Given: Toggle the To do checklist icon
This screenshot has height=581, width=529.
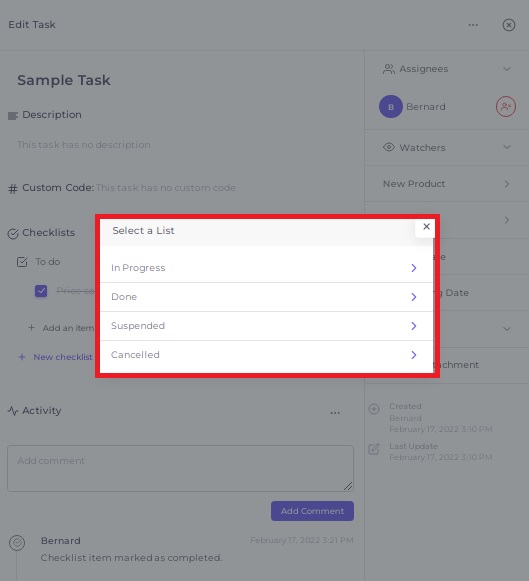Looking at the screenshot, I should pos(22,262).
